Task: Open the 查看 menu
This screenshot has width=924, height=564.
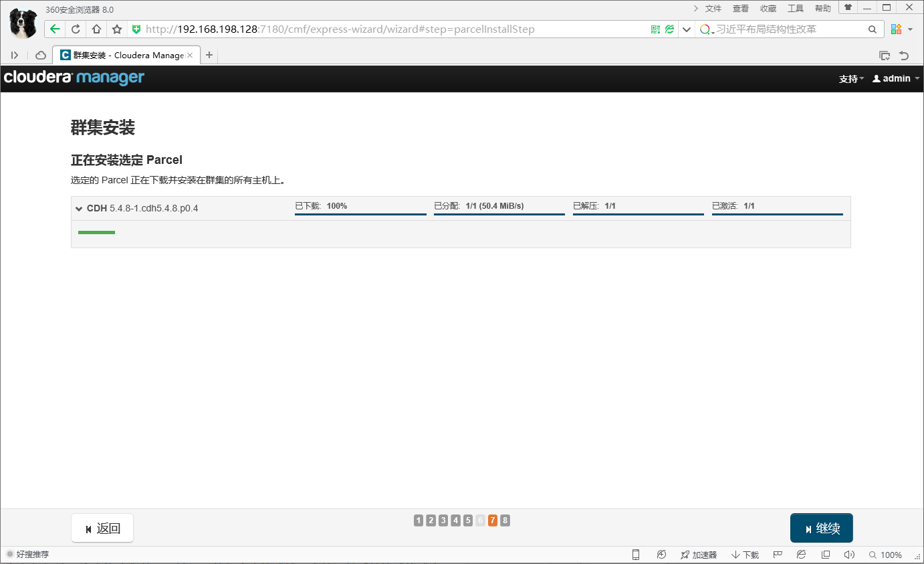Action: tap(741, 9)
